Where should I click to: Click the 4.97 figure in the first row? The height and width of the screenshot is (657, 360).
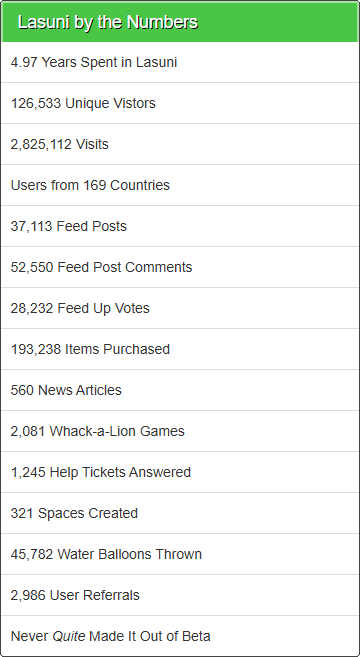(x=24, y=62)
